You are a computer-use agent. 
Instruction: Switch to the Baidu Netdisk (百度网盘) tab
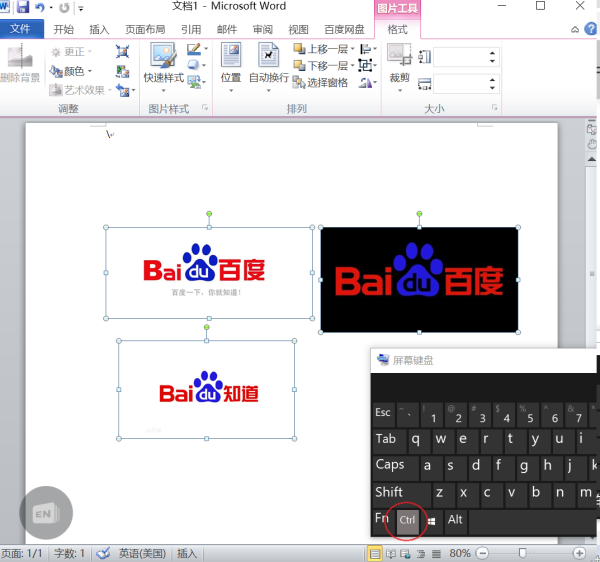(344, 29)
